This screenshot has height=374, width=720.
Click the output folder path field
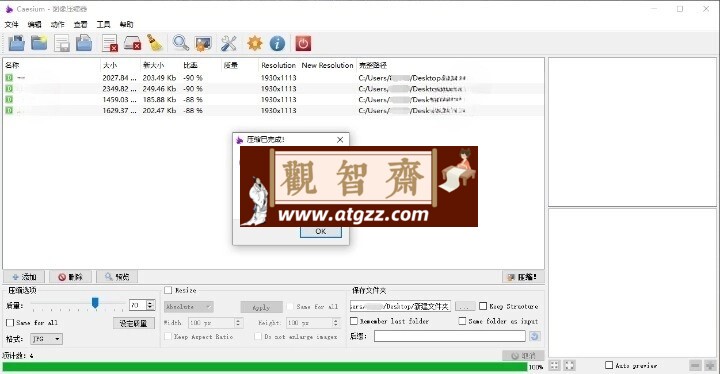click(x=400, y=306)
